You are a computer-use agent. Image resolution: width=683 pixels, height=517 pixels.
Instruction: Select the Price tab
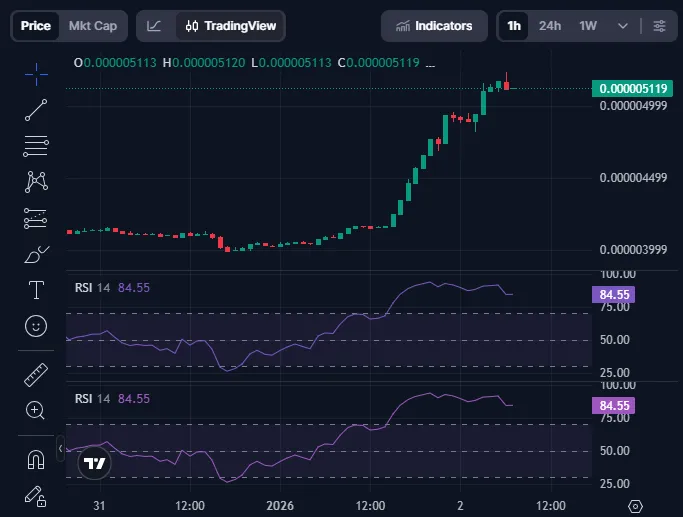[36, 26]
